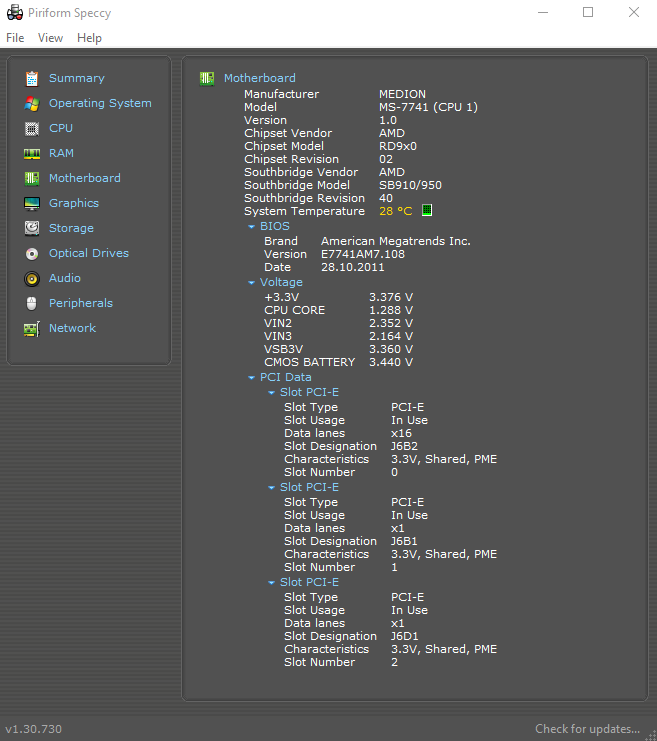Image resolution: width=657 pixels, height=741 pixels.
Task: Click the Optical Drives disc icon
Action: (32, 254)
